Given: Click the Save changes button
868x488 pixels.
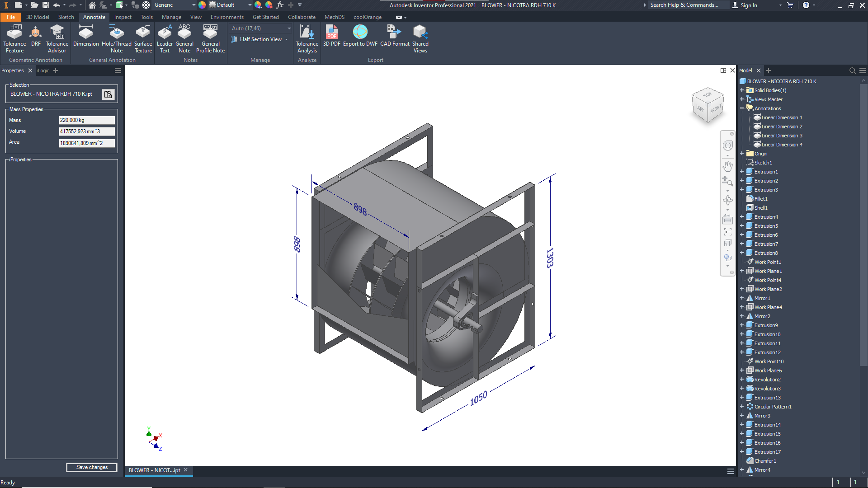Looking at the screenshot, I should (92, 467).
